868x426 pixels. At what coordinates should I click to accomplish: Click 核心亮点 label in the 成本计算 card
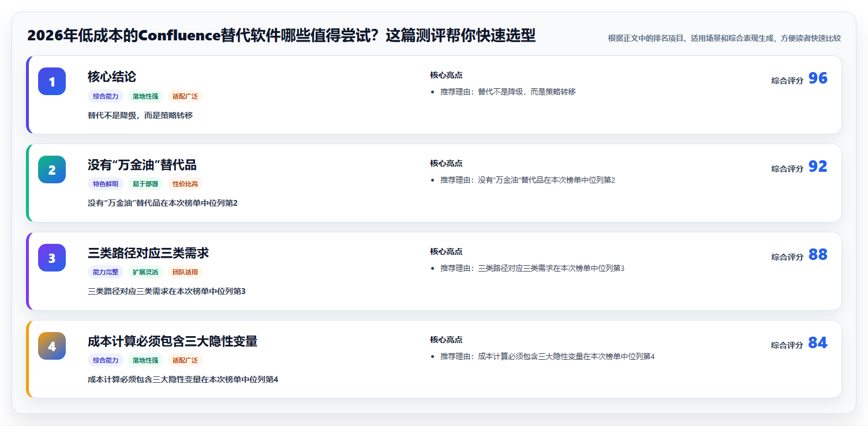(446, 340)
